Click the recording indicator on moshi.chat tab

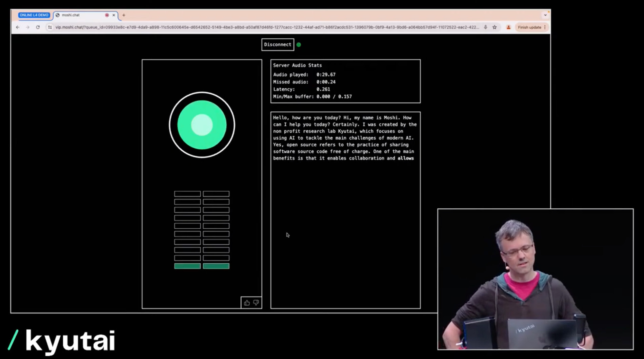(x=107, y=15)
